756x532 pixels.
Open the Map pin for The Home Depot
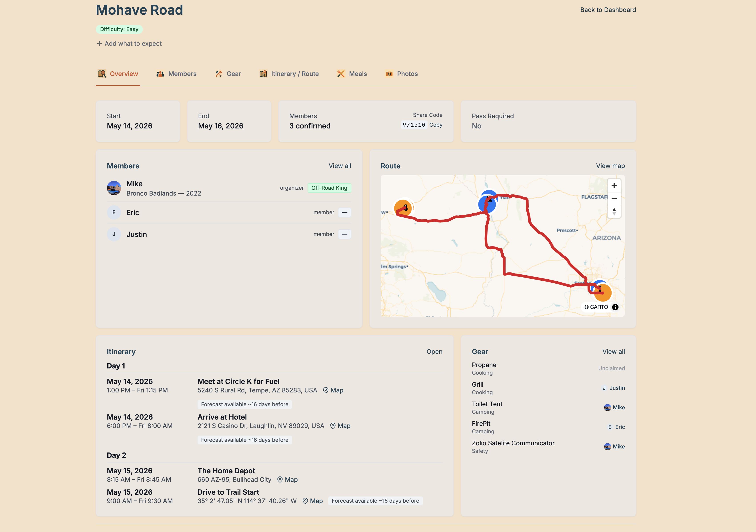287,480
